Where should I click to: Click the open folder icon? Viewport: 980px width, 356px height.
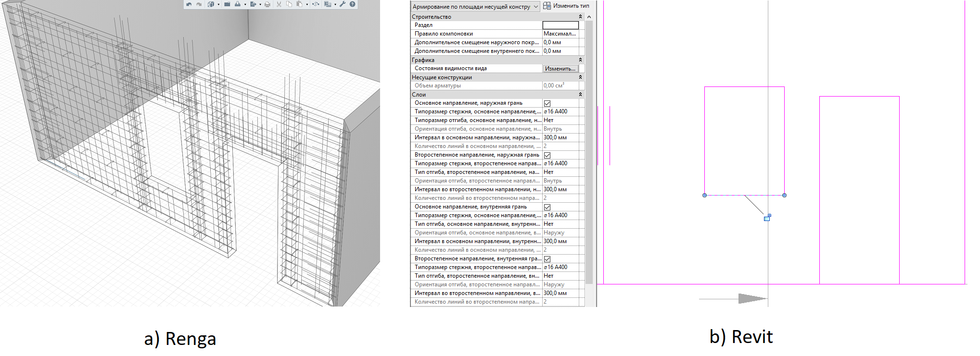(227, 4)
